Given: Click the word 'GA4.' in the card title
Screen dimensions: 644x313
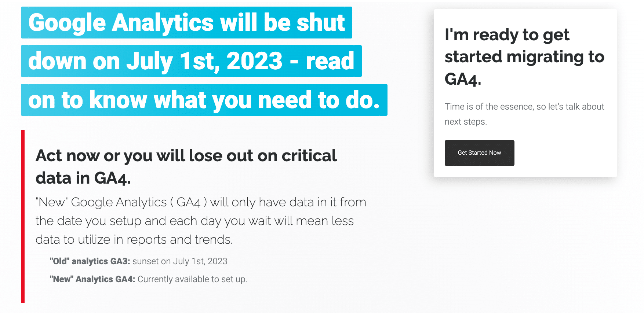Looking at the screenshot, I should (463, 79).
